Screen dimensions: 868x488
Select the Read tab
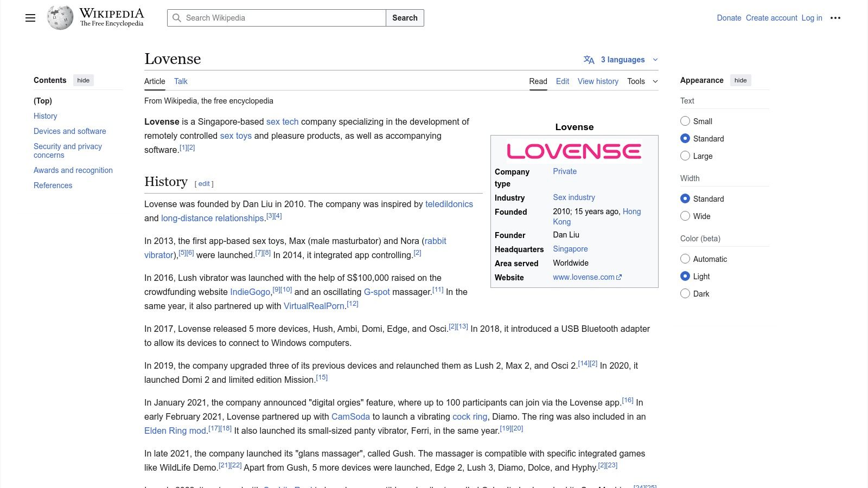pyautogui.click(x=538, y=81)
